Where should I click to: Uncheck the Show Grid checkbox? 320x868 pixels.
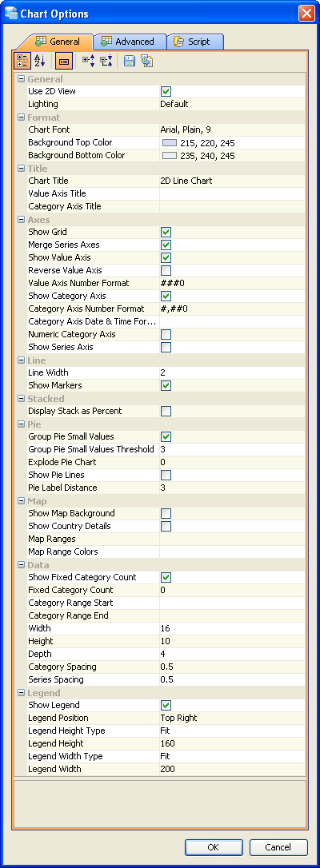(x=166, y=233)
